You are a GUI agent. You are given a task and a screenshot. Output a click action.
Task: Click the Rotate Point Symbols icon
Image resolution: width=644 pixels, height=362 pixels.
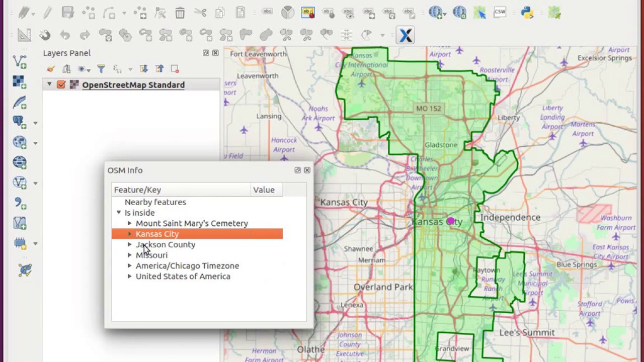(366, 35)
